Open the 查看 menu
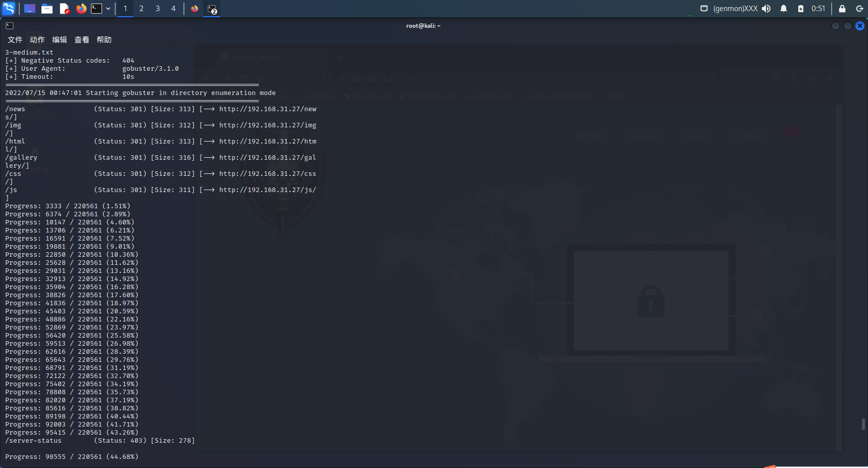 pos(82,39)
